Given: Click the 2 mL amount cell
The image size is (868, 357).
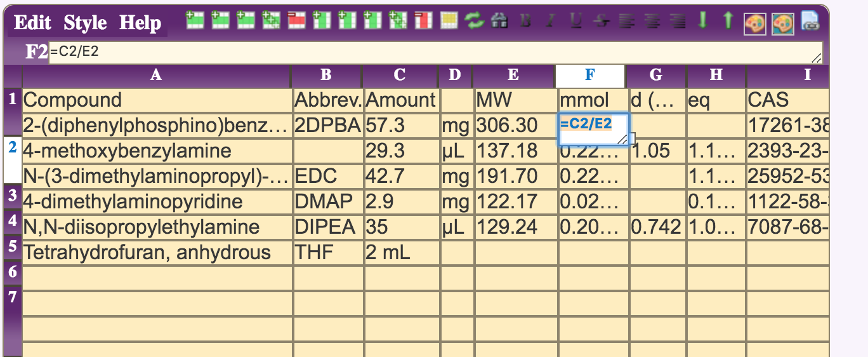Looking at the screenshot, I should (401, 253).
